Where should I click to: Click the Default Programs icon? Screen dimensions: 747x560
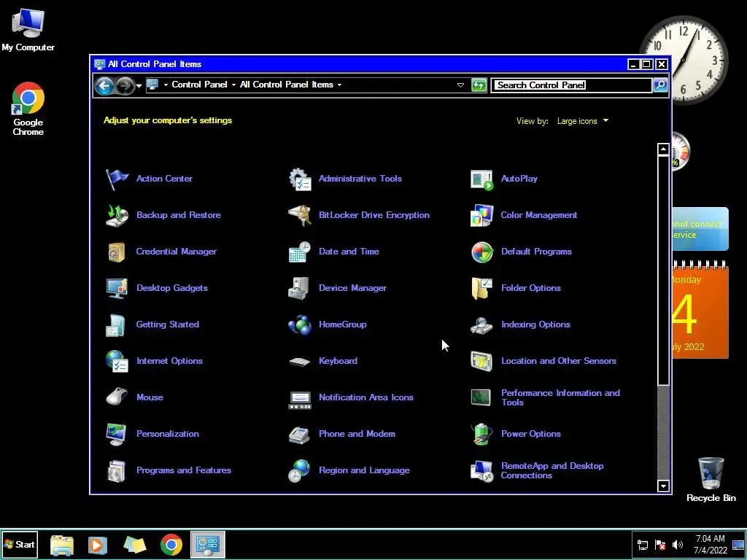click(x=481, y=252)
